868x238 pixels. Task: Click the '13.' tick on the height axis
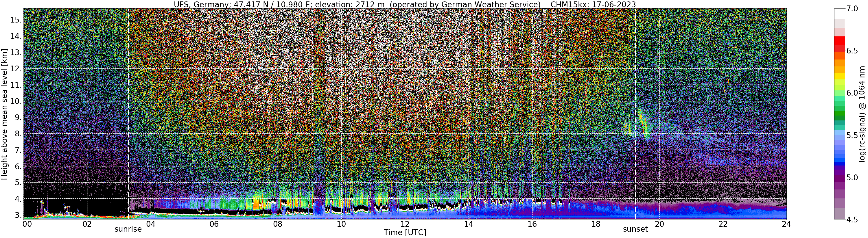point(16,53)
